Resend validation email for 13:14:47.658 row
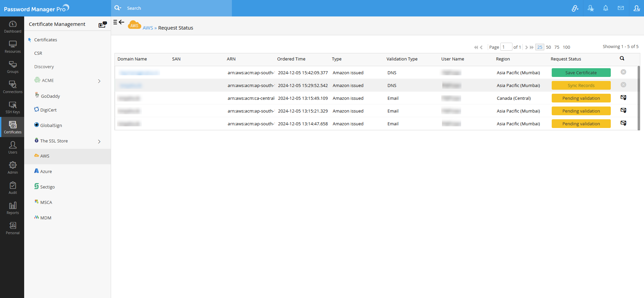644x298 pixels. pyautogui.click(x=623, y=123)
